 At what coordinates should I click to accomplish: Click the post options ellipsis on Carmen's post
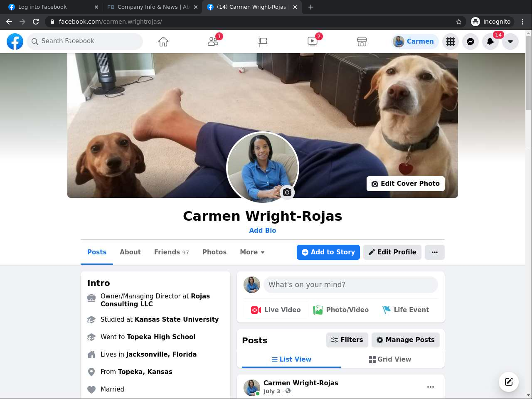[x=431, y=387]
